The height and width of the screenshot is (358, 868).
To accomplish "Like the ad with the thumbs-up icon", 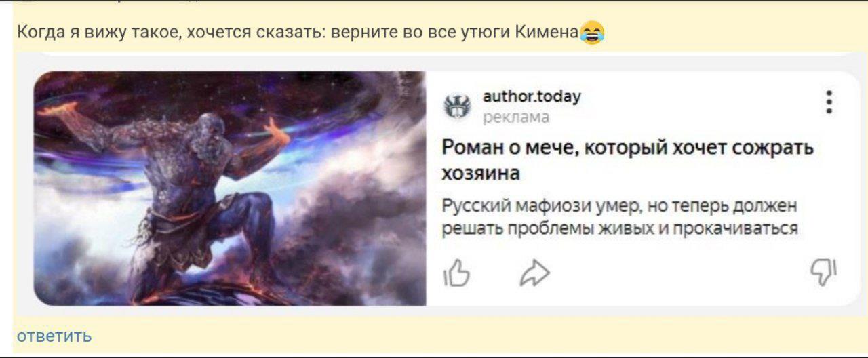I will tap(456, 274).
